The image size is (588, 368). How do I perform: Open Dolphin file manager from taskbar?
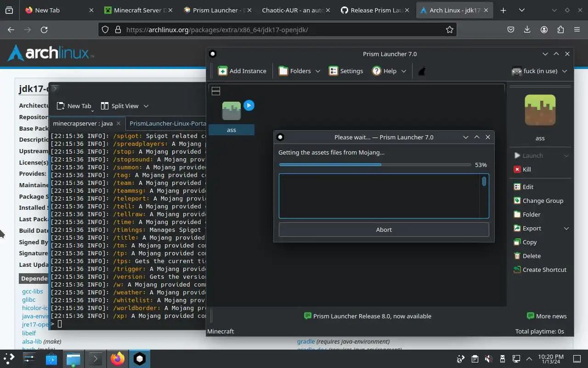click(x=73, y=359)
